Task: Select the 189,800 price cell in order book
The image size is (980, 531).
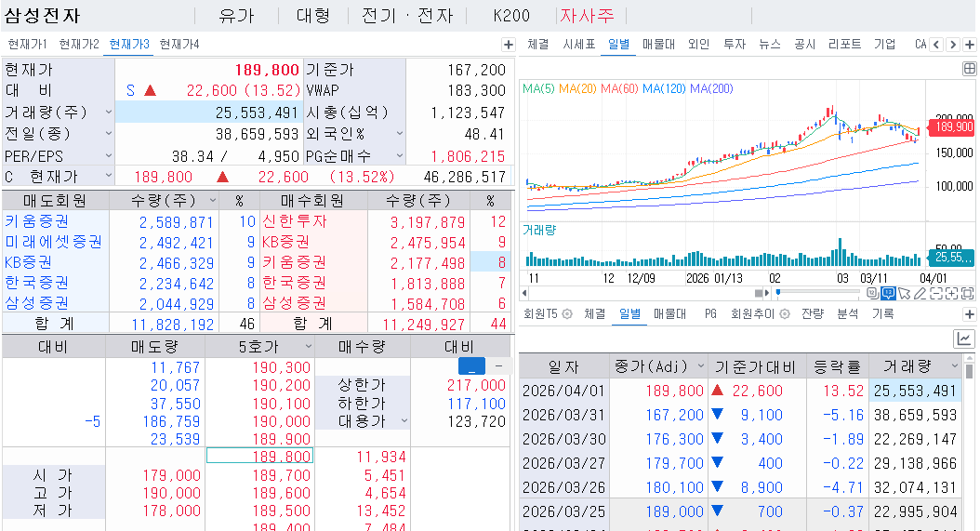Action: [259, 456]
